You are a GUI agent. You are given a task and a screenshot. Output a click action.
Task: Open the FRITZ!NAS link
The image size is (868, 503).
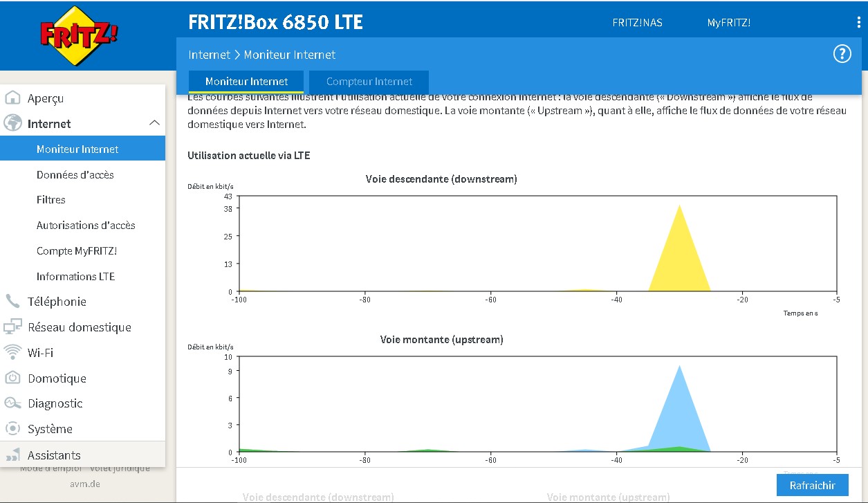637,23
